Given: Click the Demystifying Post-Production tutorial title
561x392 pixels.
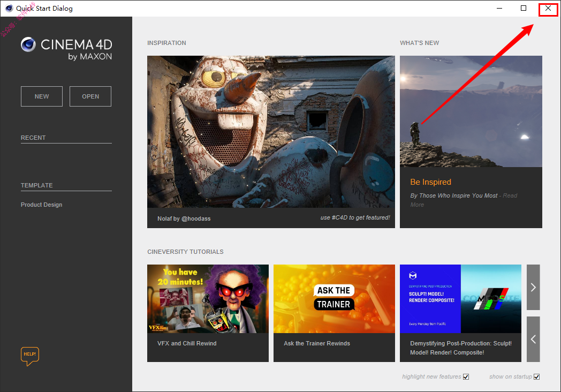Looking at the screenshot, I should tap(461, 348).
